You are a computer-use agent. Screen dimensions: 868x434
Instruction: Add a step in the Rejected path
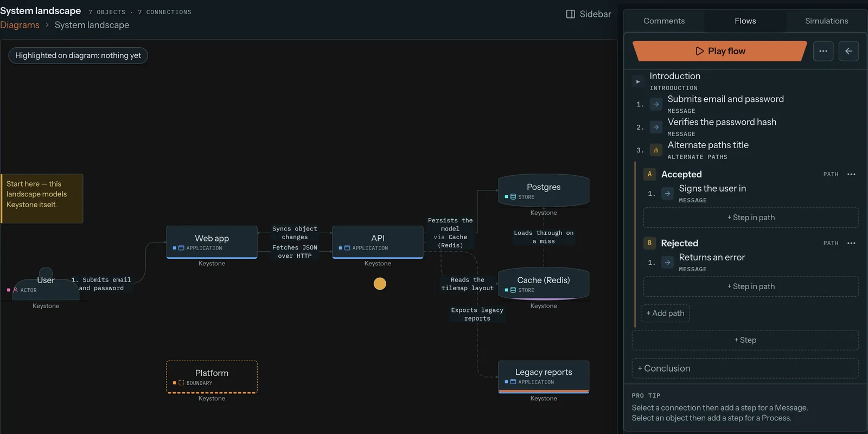[x=751, y=286]
